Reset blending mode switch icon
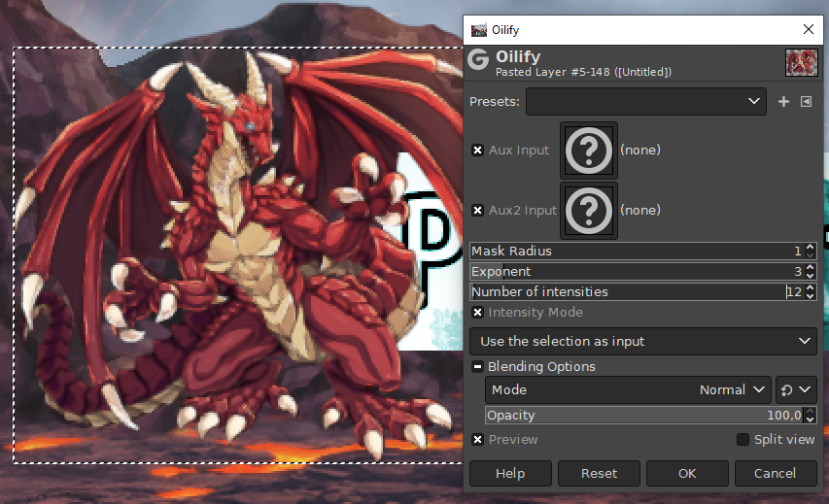The image size is (829, 504). [x=786, y=389]
